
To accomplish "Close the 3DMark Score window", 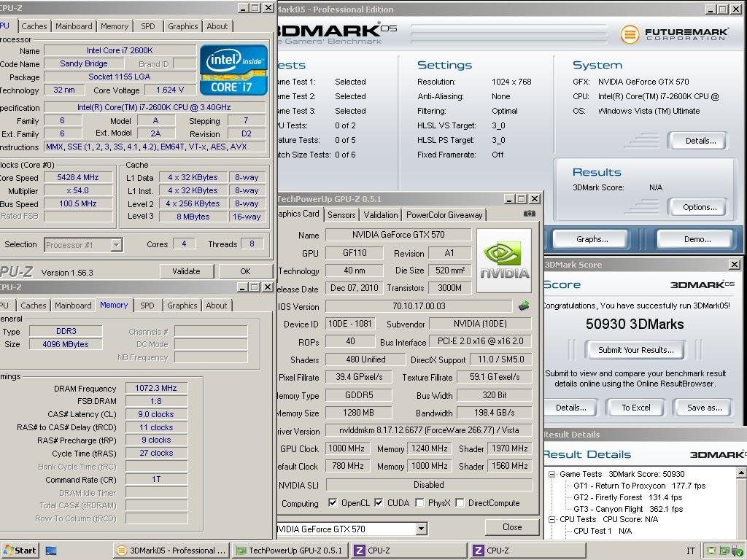I will pos(735,264).
